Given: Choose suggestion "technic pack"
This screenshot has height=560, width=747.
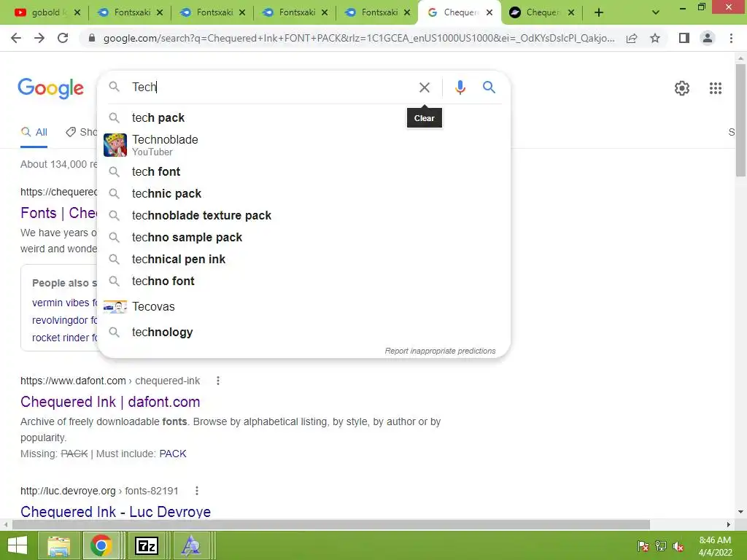Looking at the screenshot, I should pyautogui.click(x=303, y=193).
